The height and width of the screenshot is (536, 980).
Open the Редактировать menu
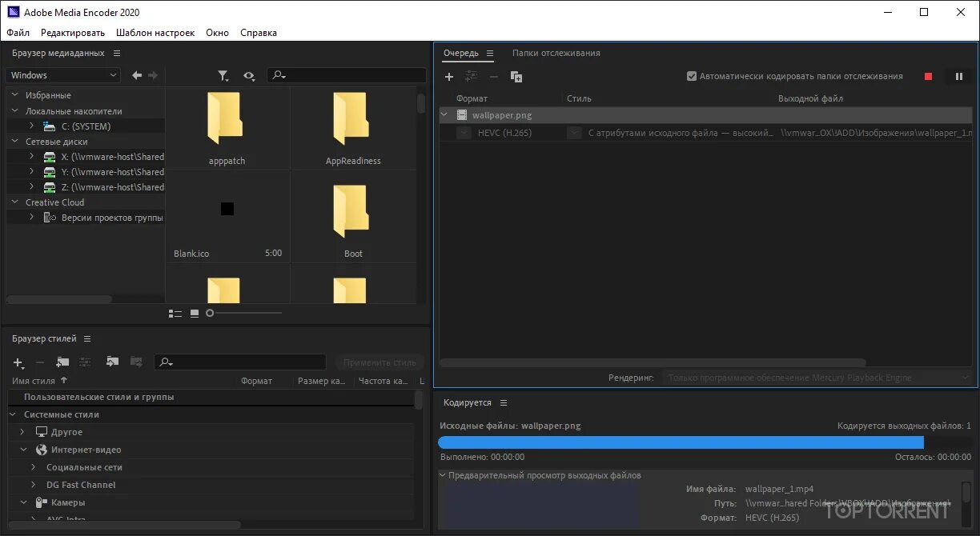tap(73, 33)
